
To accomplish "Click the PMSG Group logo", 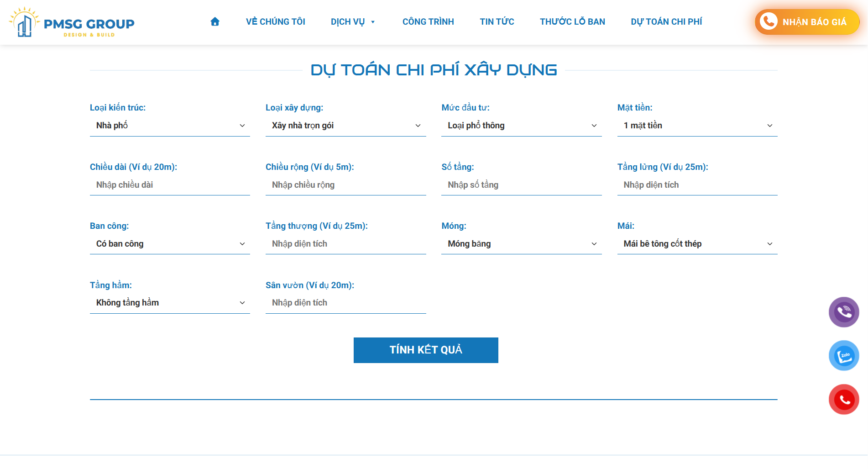I will click(72, 22).
